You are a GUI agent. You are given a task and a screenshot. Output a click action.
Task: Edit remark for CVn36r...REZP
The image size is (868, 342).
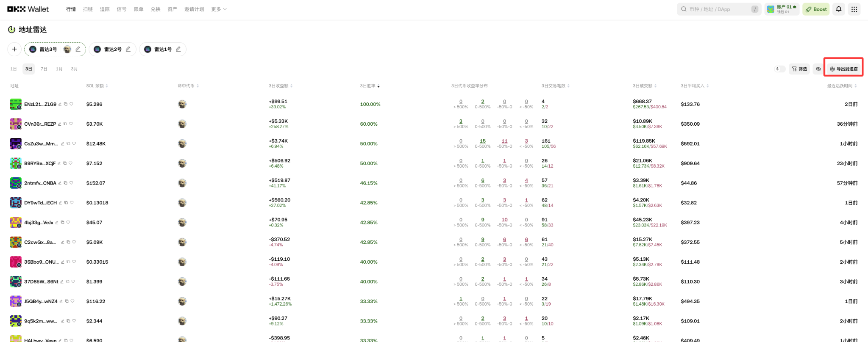pos(59,124)
